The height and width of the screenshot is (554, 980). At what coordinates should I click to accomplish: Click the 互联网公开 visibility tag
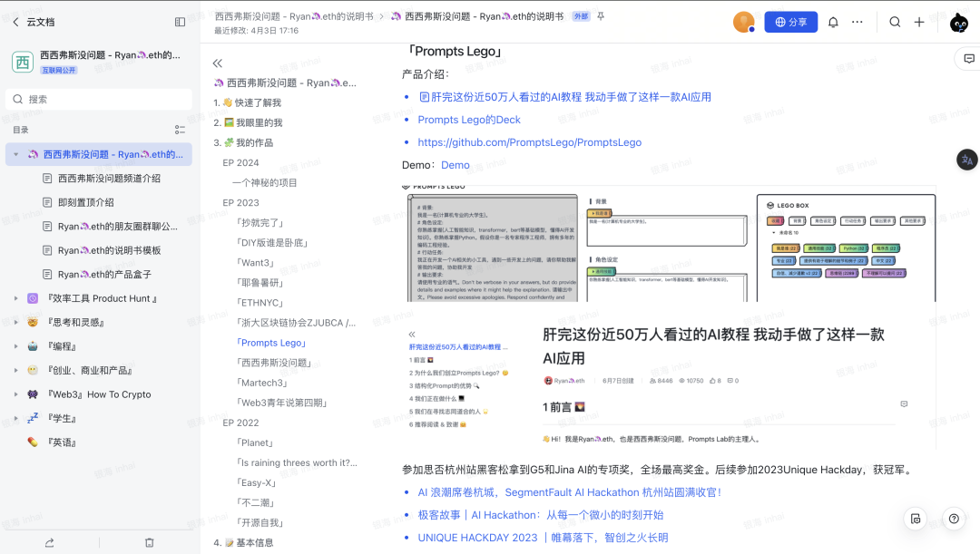[59, 70]
